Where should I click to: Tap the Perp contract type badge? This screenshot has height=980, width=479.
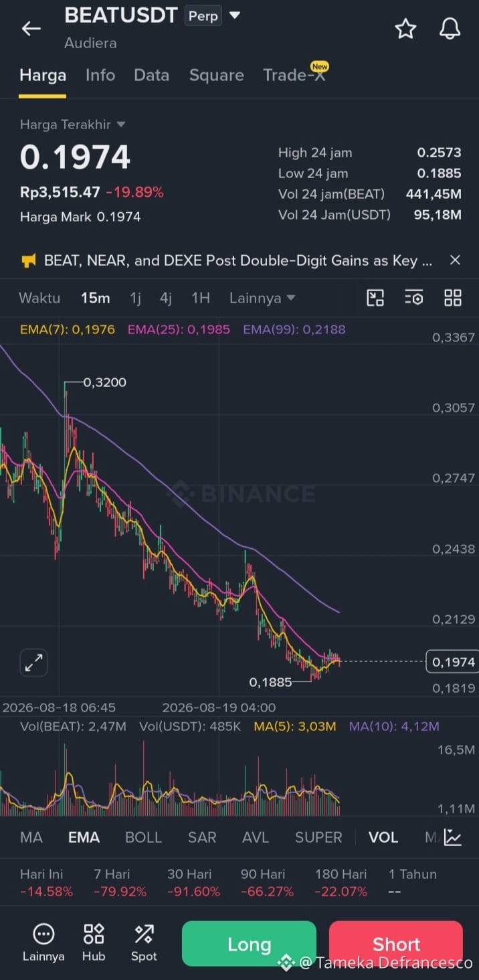click(x=203, y=15)
